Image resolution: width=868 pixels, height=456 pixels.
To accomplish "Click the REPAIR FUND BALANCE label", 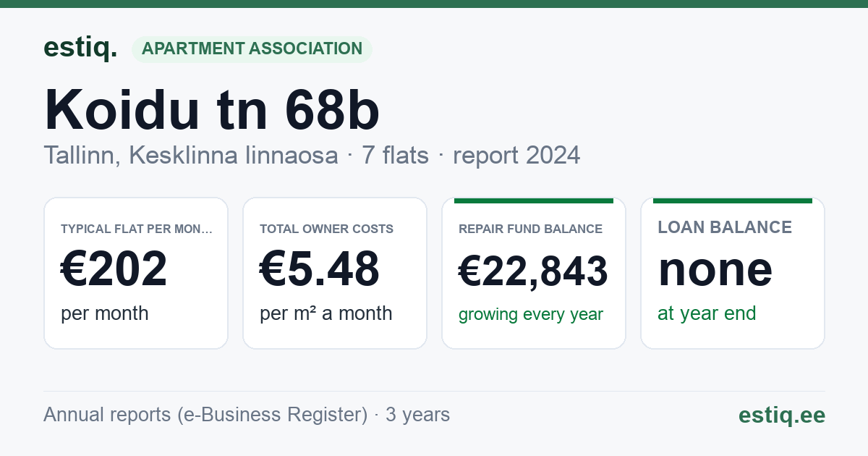I will tap(530, 229).
